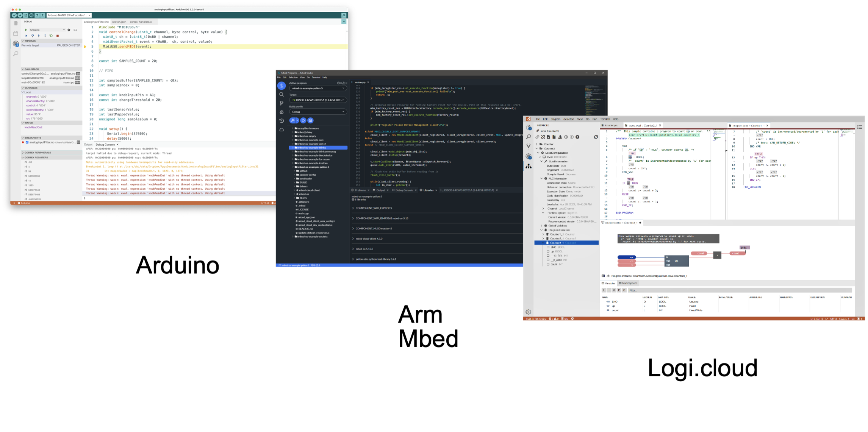Open the Diagram menu in Logi.cloud
This screenshot has width=868, height=432.
[555, 119]
